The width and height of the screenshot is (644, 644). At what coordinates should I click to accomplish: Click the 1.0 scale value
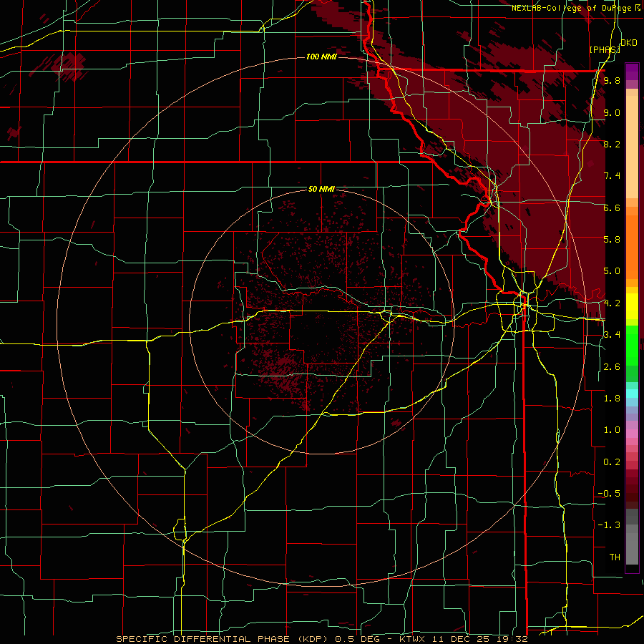tap(612, 430)
